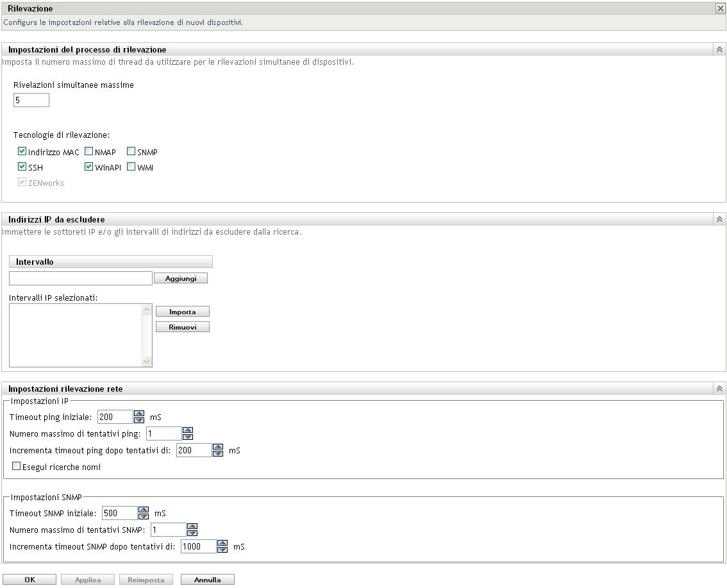Decrease Timeout ping iniziale value
This screenshot has height=588, width=727.
coord(139,420)
